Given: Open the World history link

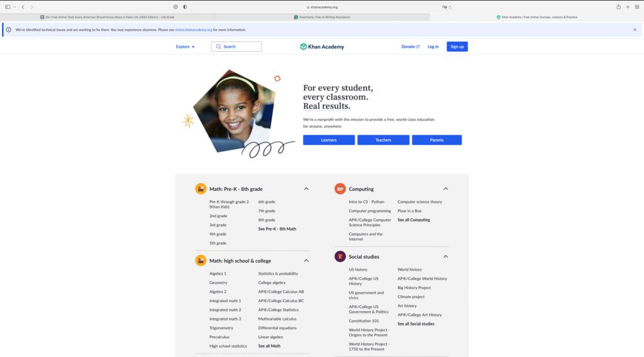Looking at the screenshot, I should point(409,269).
